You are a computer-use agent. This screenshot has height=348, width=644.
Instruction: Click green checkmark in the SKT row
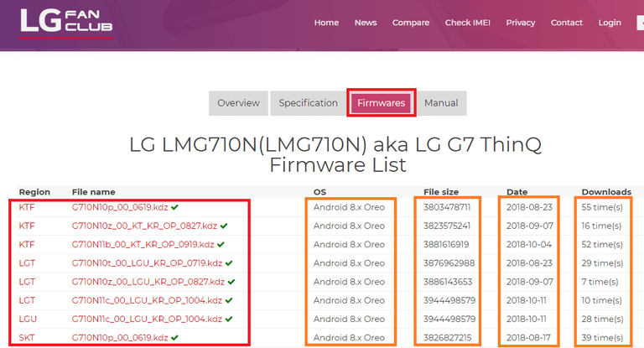tap(175, 338)
